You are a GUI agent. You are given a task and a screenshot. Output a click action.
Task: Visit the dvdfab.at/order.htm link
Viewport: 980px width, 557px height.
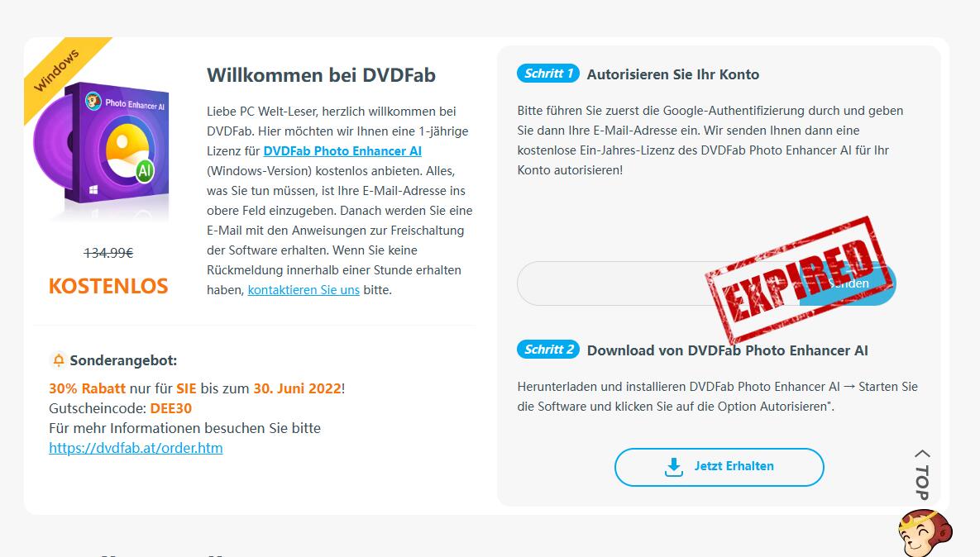[x=136, y=448]
